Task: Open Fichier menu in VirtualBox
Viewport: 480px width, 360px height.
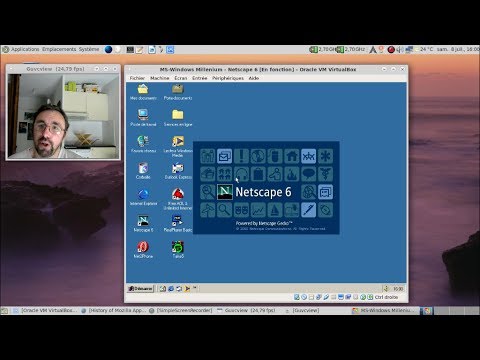Action: coord(137,78)
